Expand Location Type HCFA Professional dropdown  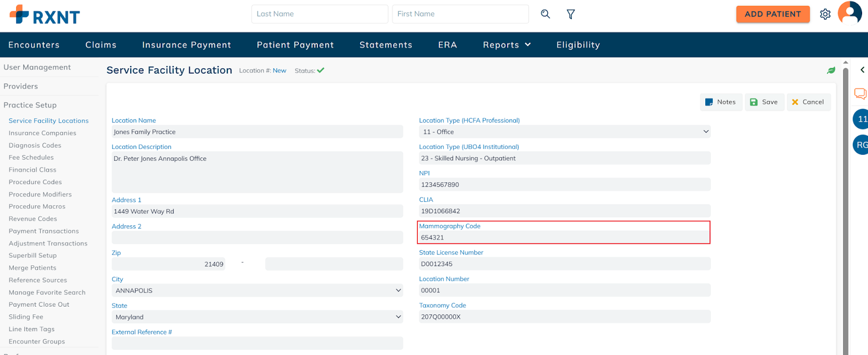(x=564, y=132)
